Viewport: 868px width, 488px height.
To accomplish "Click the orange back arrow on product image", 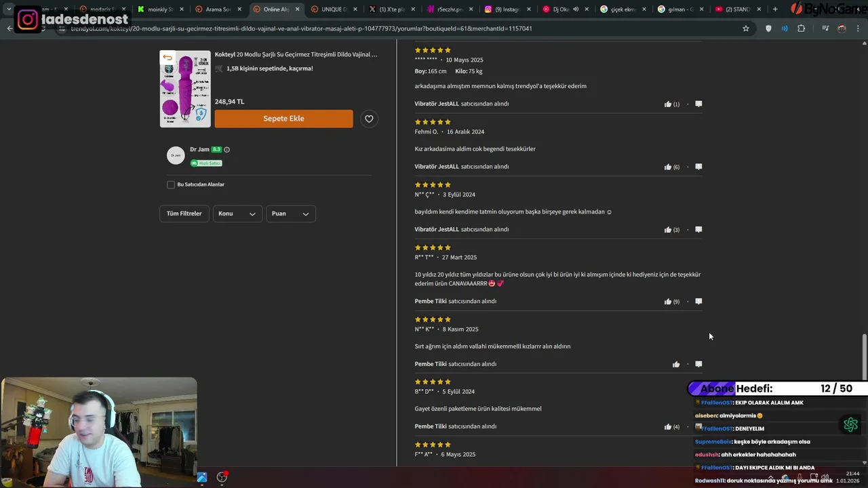I will (167, 58).
